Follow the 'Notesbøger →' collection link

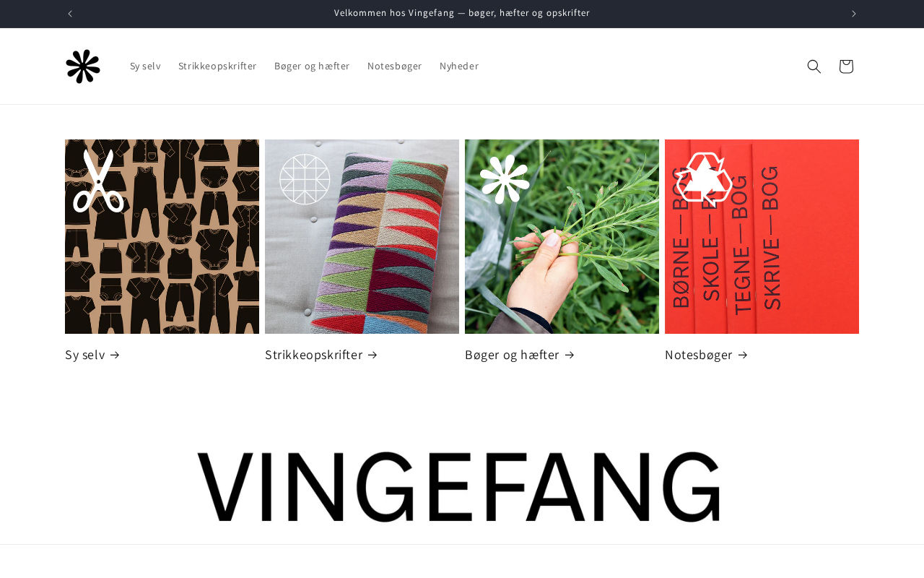point(707,355)
